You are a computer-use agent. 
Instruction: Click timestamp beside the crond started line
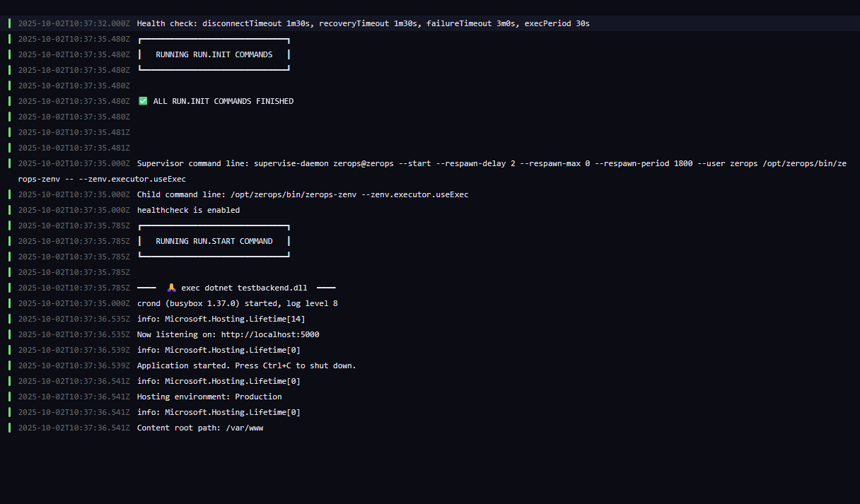74,303
